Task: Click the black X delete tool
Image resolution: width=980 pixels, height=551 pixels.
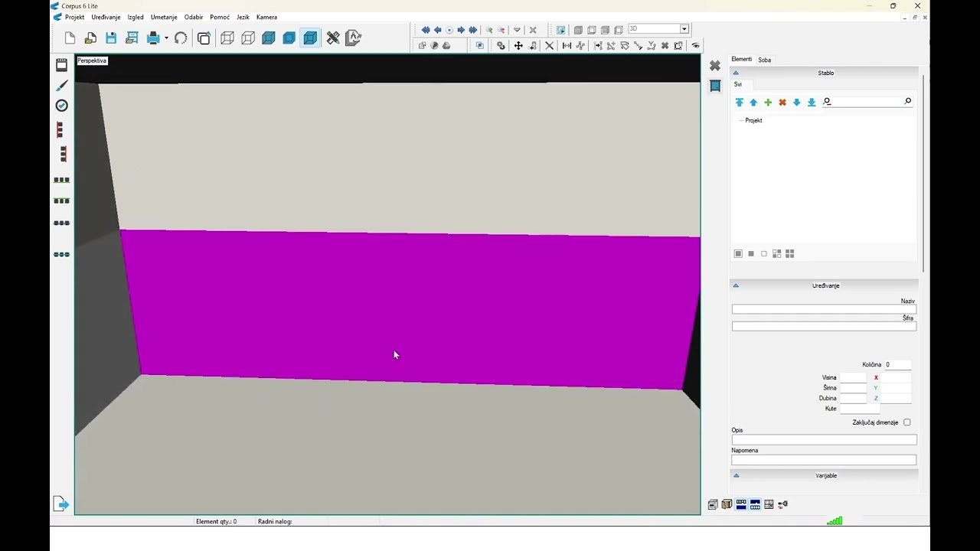Action: pos(549,46)
